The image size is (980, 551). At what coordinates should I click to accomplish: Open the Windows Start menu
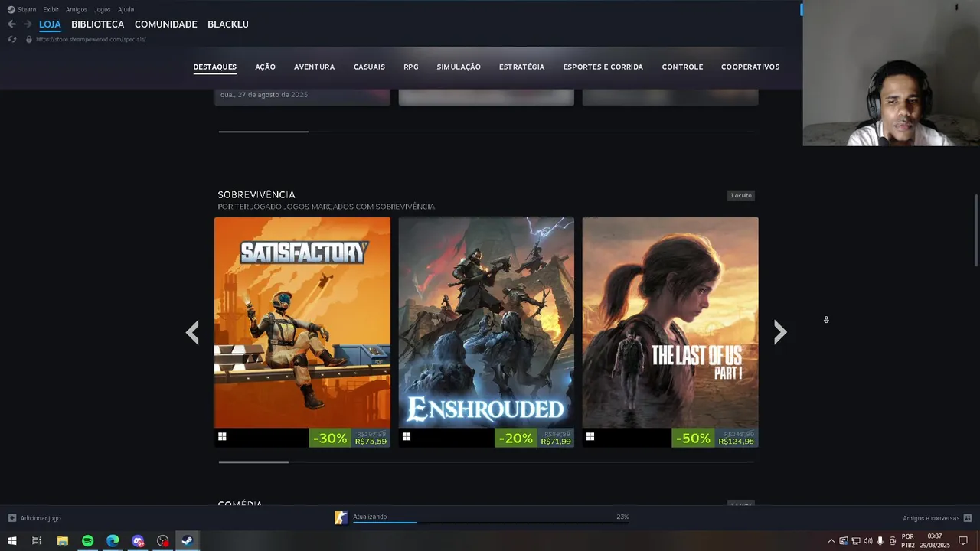tap(12, 541)
